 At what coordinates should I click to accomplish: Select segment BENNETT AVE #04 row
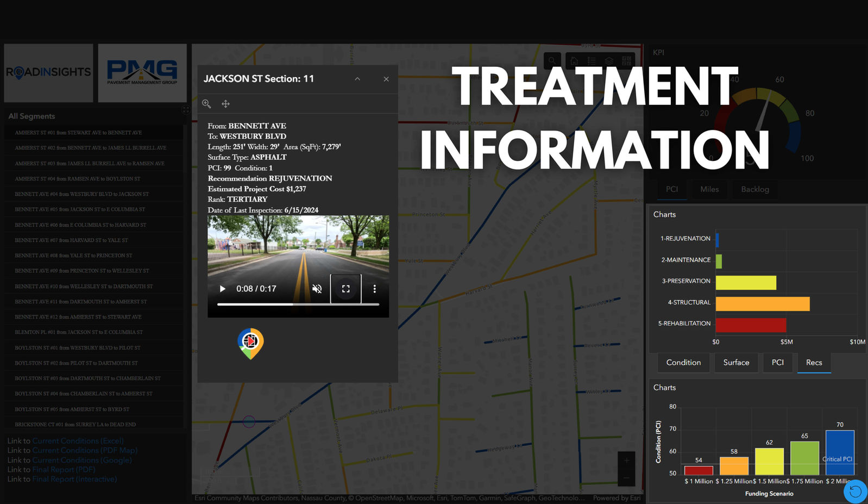coord(93,194)
